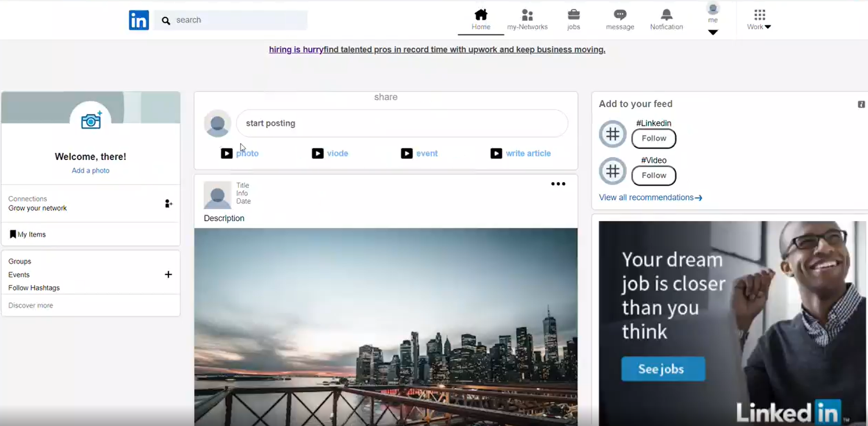Screen dimensions: 868x426
Task: Open Grow your network
Action: pos(38,208)
